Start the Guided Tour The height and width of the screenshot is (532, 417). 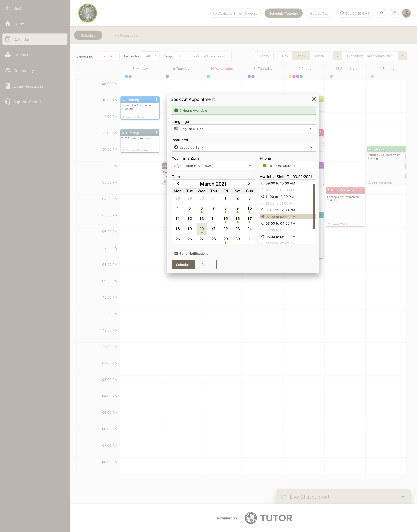(320, 13)
